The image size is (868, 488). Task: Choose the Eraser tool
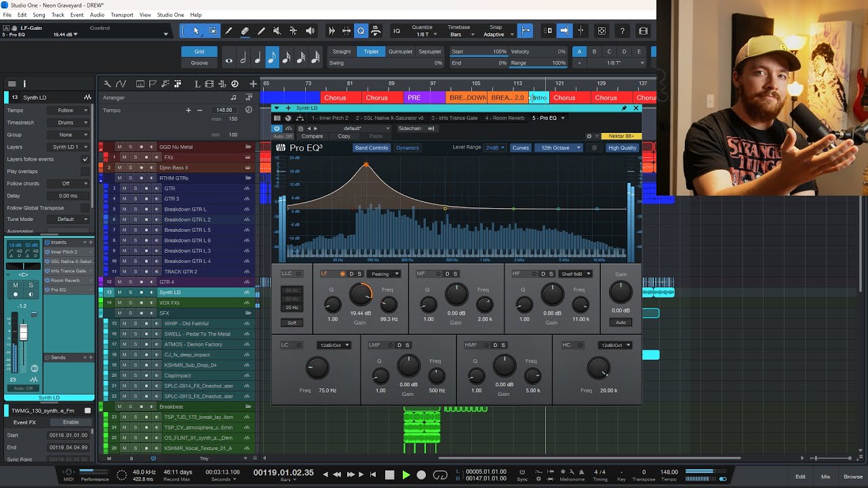click(x=245, y=31)
